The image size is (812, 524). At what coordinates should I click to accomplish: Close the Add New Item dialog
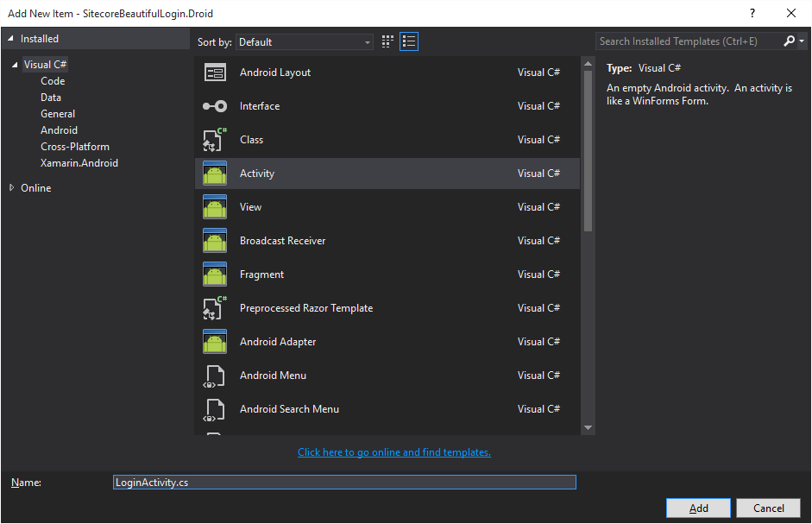791,13
